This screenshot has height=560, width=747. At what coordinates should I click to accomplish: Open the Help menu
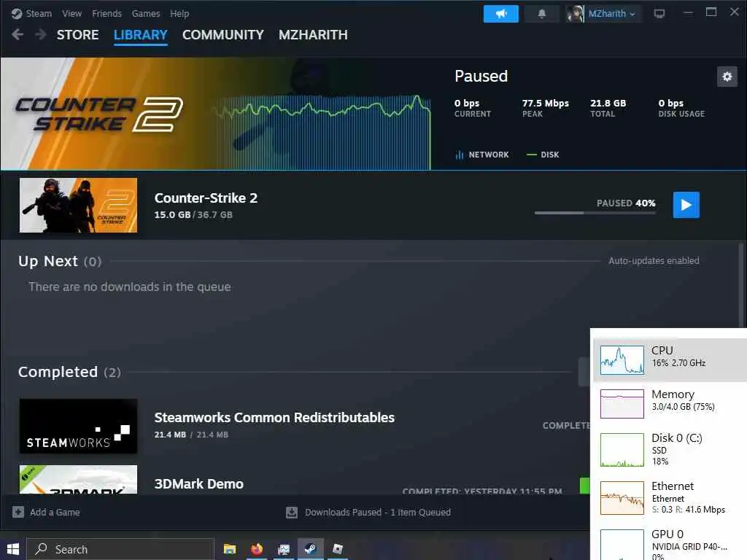pos(179,14)
